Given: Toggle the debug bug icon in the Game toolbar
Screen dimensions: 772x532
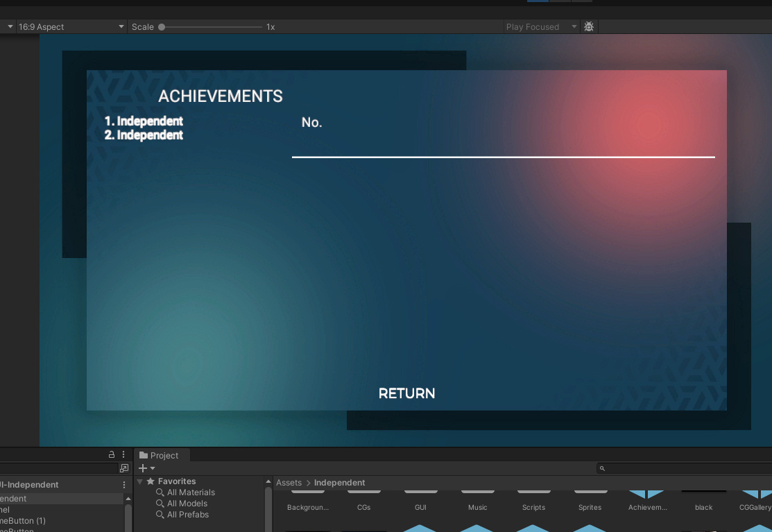Looking at the screenshot, I should click(x=588, y=26).
